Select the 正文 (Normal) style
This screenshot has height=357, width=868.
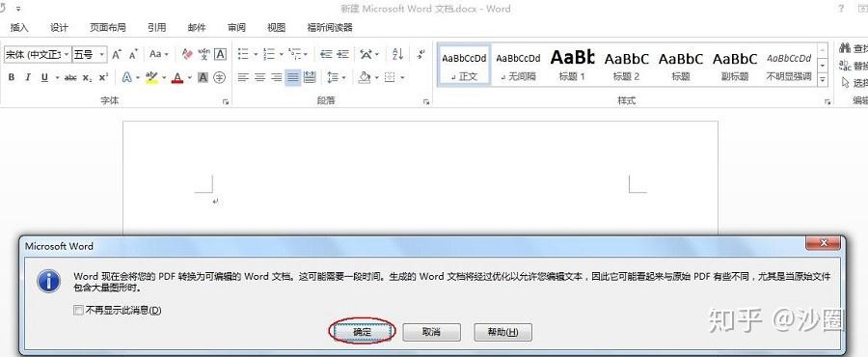pyautogui.click(x=464, y=65)
